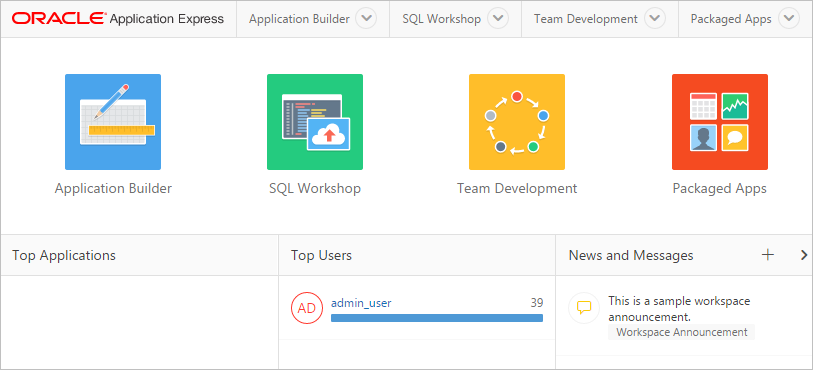Open the yellow Team Development icon

tap(517, 122)
